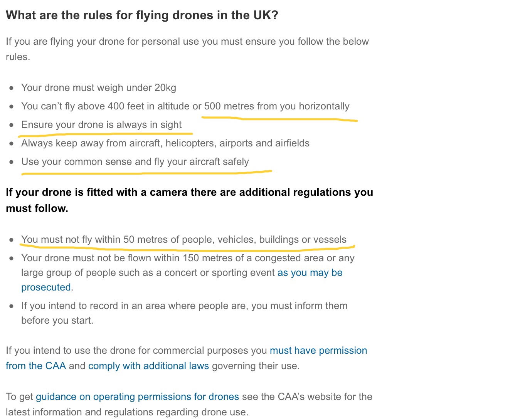
Task: Click 'from the CAA' link continuation
Action: coord(36,366)
